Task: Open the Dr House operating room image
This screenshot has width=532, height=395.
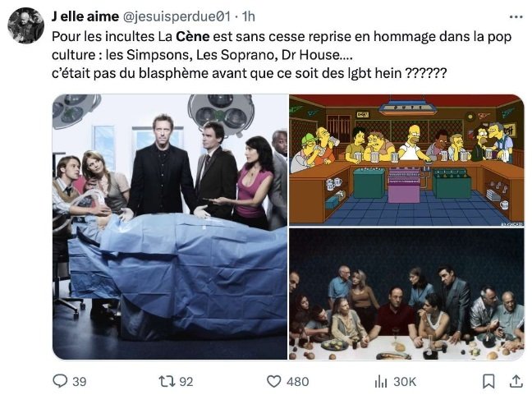Action: pyautogui.click(x=170, y=227)
